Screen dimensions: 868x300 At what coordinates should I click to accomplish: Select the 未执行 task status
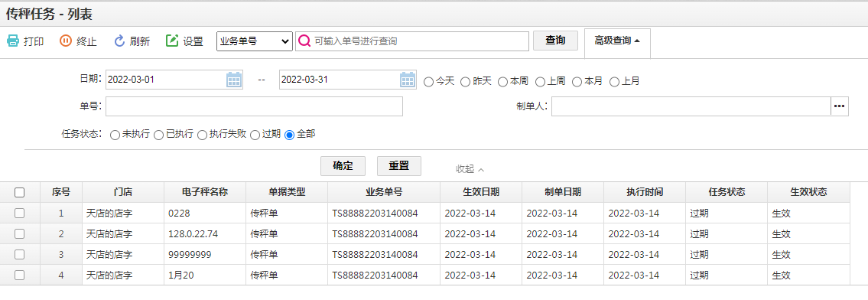pyautogui.click(x=115, y=135)
